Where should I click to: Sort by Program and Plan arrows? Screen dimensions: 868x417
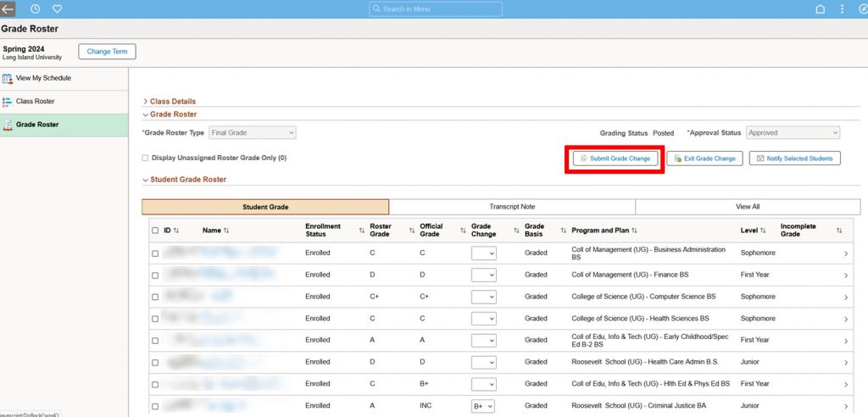tap(634, 231)
